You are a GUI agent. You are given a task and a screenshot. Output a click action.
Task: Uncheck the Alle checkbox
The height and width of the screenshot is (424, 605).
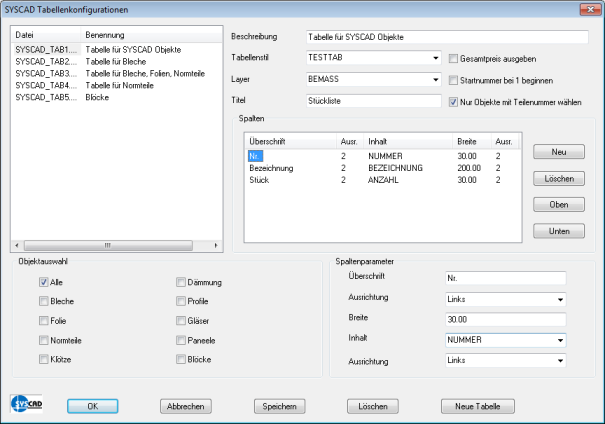44,282
